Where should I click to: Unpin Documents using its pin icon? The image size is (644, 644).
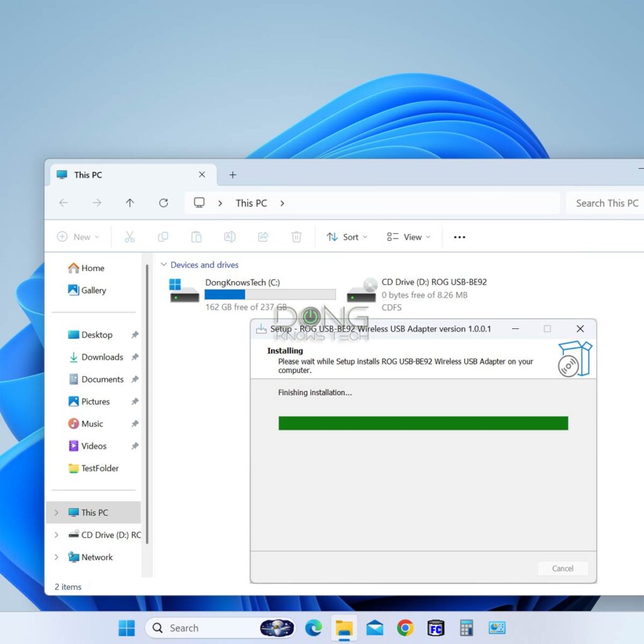pyautogui.click(x=135, y=379)
